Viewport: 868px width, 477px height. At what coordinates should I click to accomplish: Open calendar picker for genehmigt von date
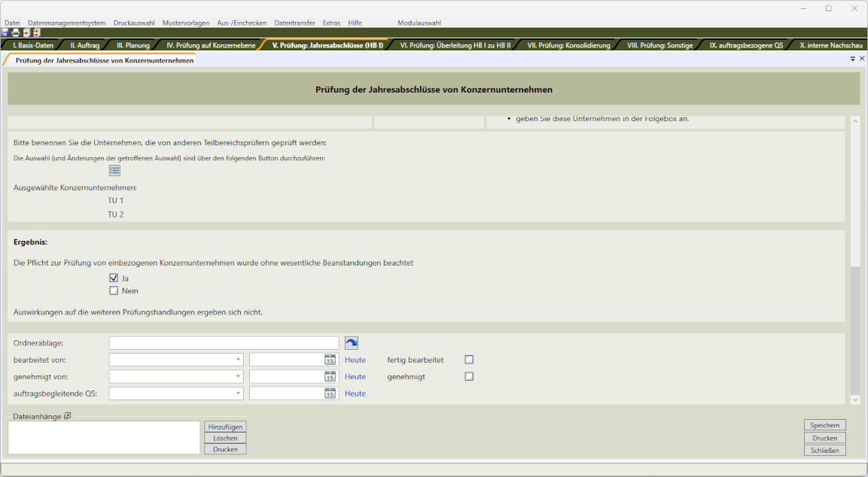pos(330,376)
